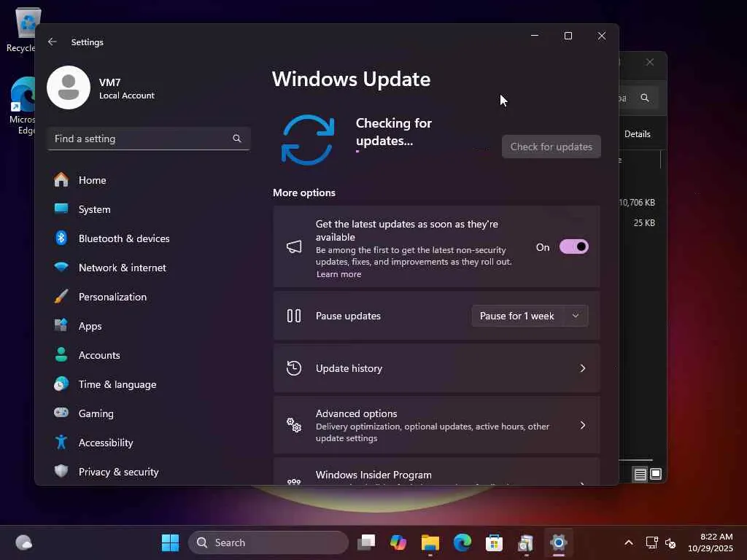The width and height of the screenshot is (747, 560).
Task: Open Task View from the taskbar
Action: tap(366, 542)
